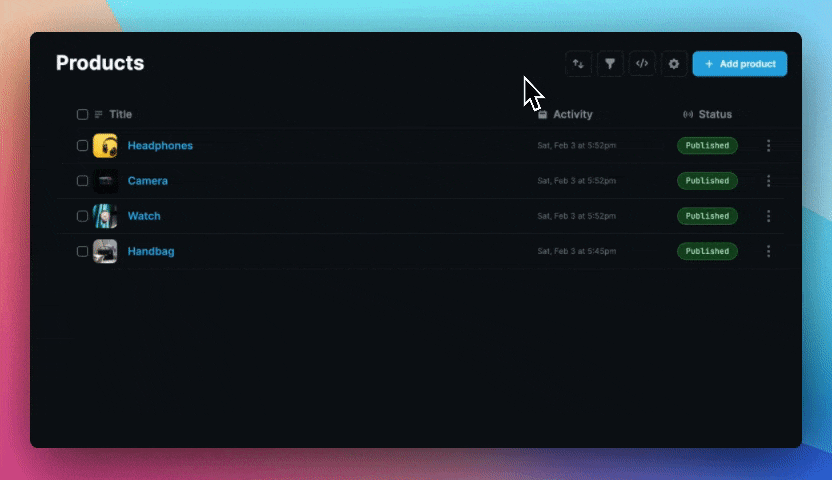The height and width of the screenshot is (480, 832).
Task: Click the Watch row activity date
Action: 577,216
